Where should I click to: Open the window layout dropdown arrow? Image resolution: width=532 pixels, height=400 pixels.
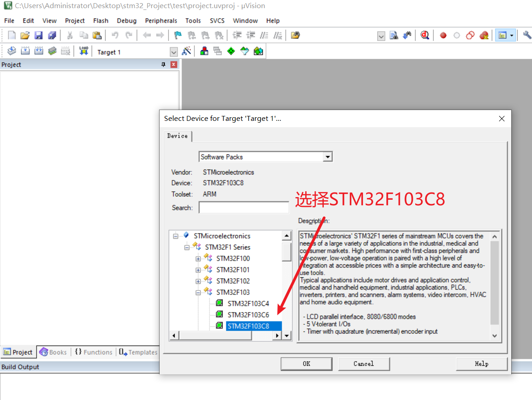click(x=512, y=35)
